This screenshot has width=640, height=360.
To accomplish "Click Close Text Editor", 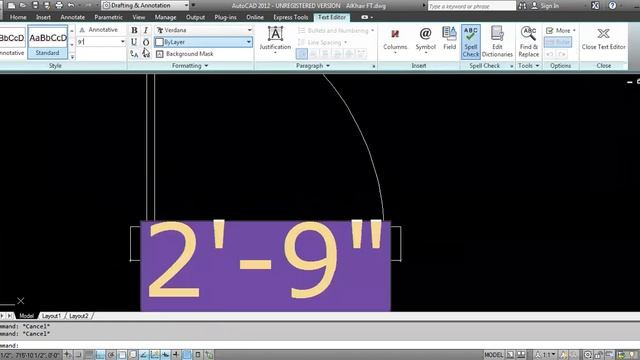I will (x=603, y=38).
